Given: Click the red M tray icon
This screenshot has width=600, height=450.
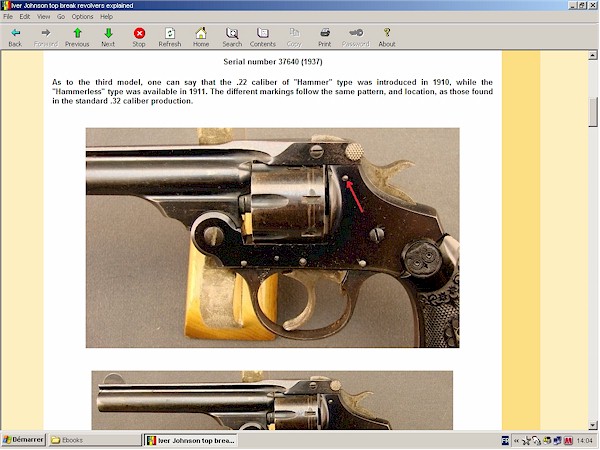Looking at the screenshot, I should pyautogui.click(x=568, y=441).
